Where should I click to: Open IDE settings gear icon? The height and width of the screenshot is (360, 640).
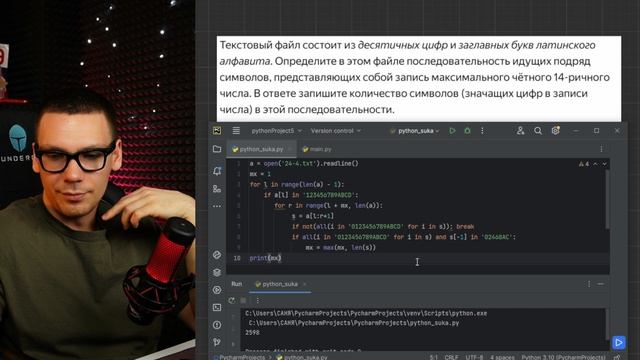click(x=556, y=131)
